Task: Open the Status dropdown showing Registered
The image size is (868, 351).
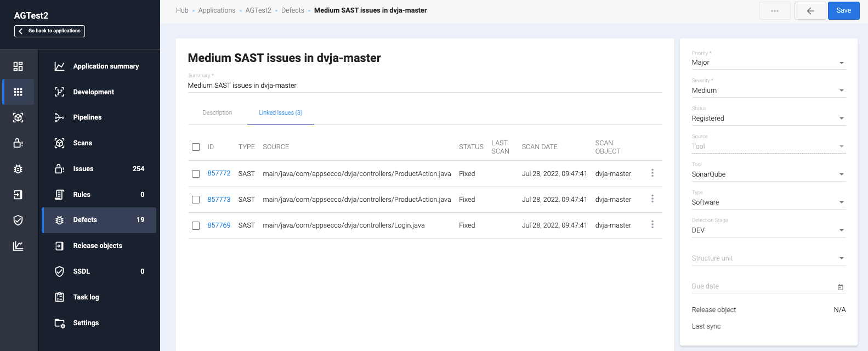Action: [768, 118]
